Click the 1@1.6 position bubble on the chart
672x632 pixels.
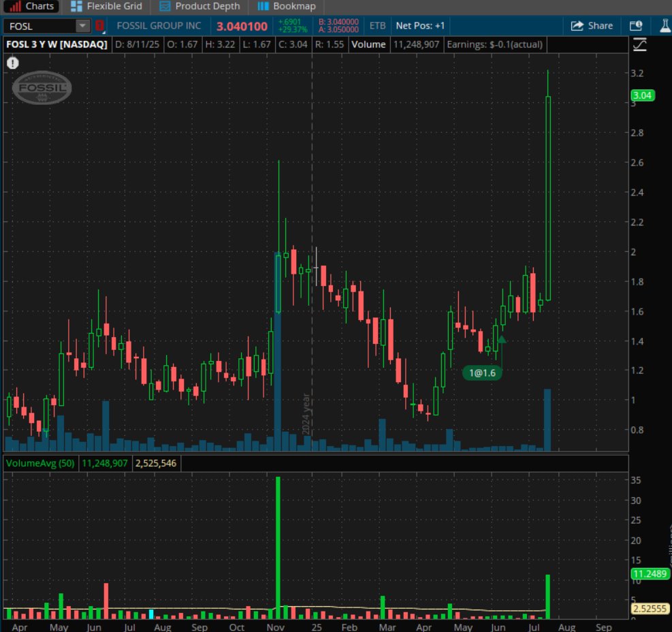click(x=482, y=373)
